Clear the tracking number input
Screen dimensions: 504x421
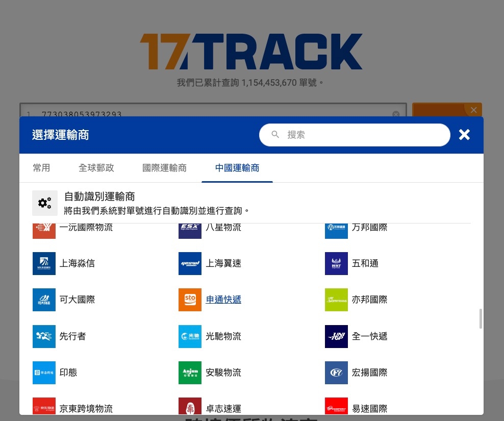point(396,114)
